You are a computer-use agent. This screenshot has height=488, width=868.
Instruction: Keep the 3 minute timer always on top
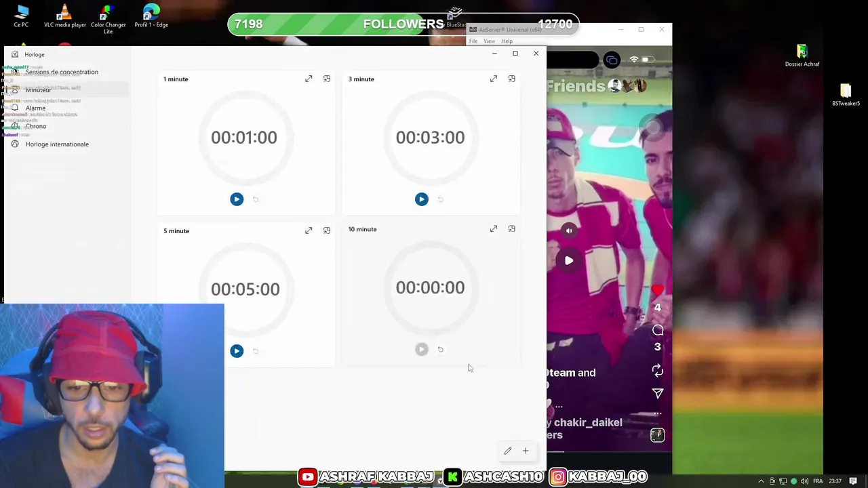(x=512, y=79)
